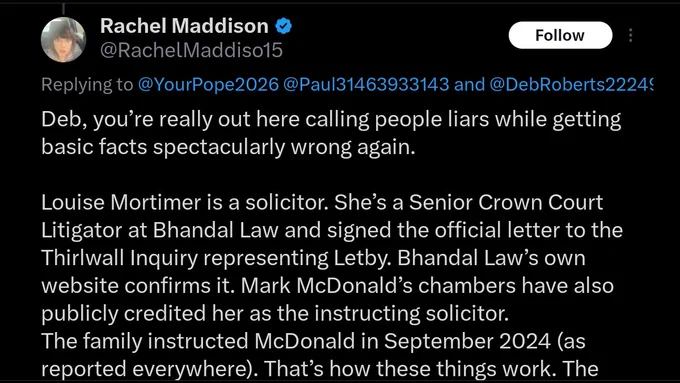
Task: Open the Rachel Maddison display name
Action: click(184, 26)
